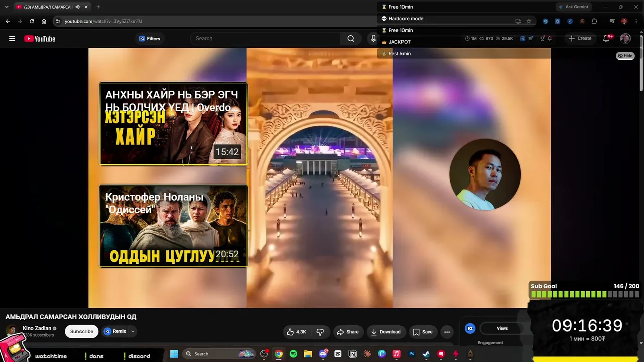644x362 pixels.
Task: Focus the YouTube search field
Action: 265,39
